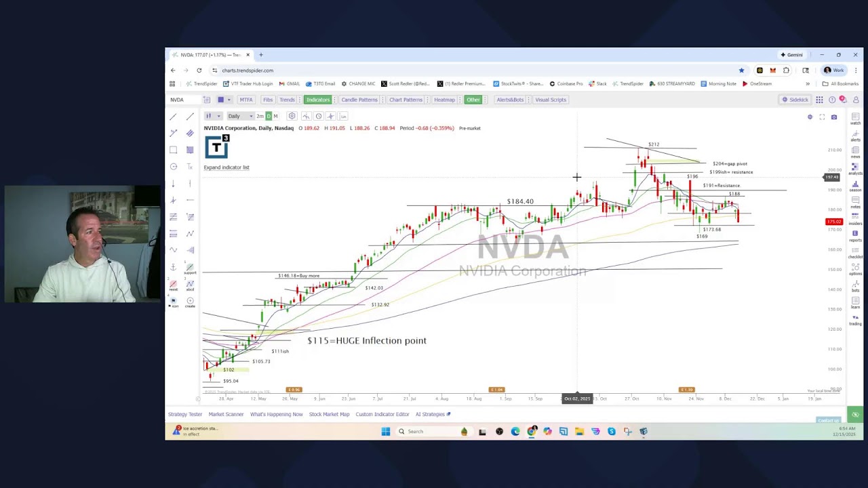This screenshot has height=488, width=868.
Task: Open the Strategy Tester tab
Action: click(185, 414)
